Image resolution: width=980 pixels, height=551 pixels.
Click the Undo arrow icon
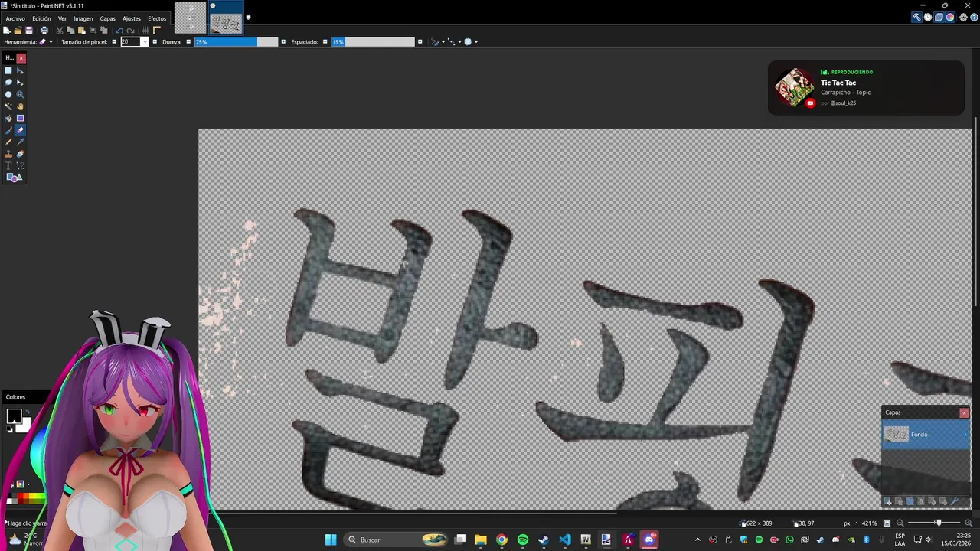[x=119, y=31]
